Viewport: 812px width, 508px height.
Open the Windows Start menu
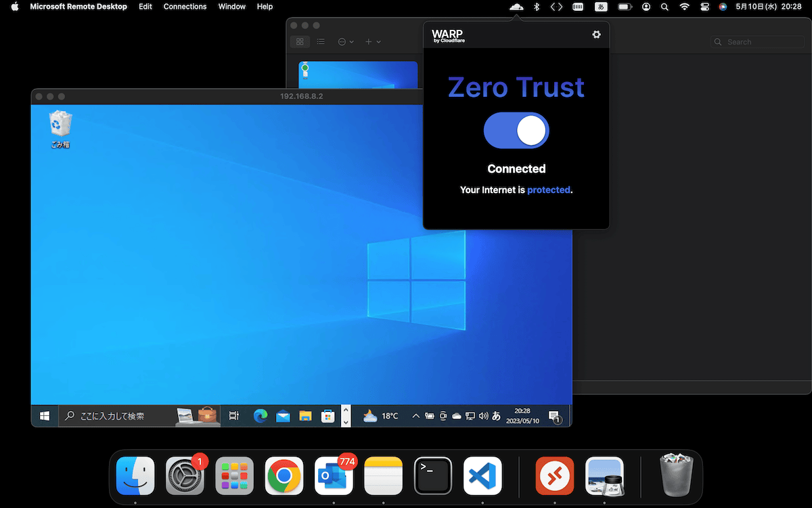click(x=45, y=416)
